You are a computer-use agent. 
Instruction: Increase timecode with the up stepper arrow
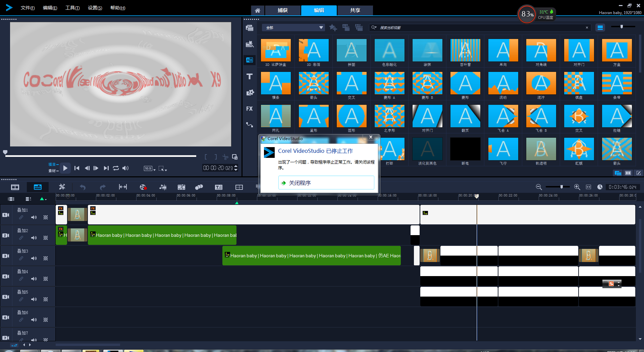pyautogui.click(x=236, y=166)
